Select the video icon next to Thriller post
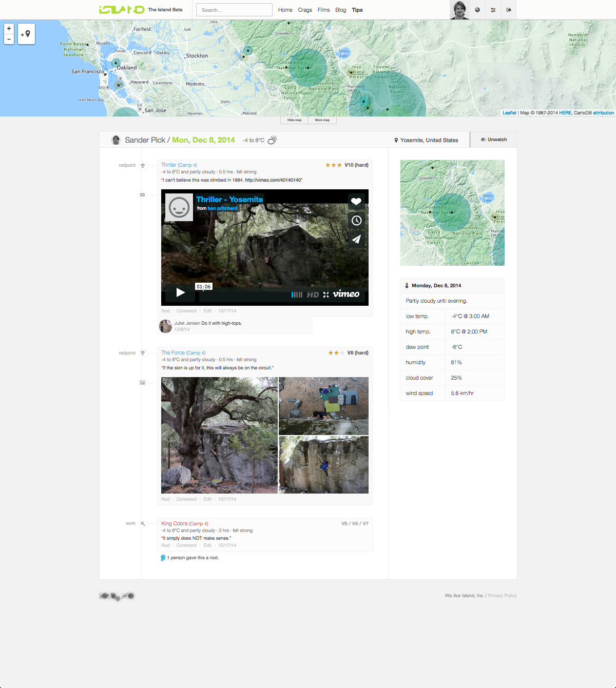 (142, 195)
